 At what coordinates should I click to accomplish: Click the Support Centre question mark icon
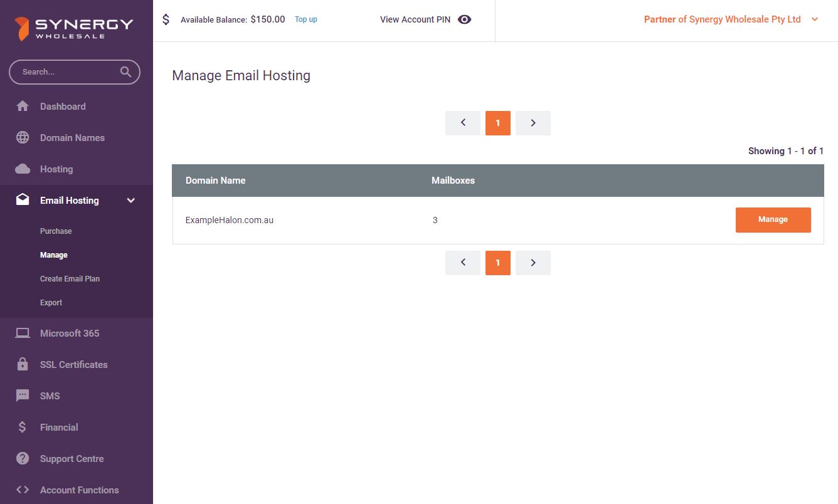[x=23, y=459]
